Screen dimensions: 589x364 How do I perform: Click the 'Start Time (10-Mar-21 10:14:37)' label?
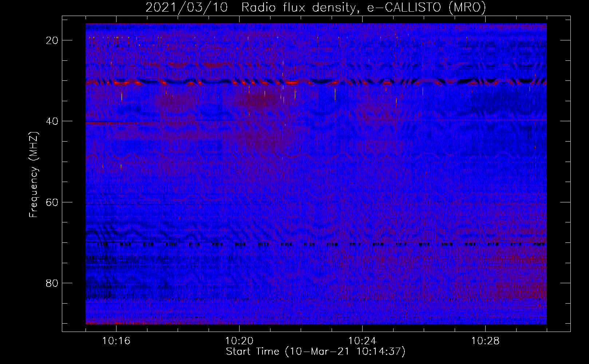(316, 352)
